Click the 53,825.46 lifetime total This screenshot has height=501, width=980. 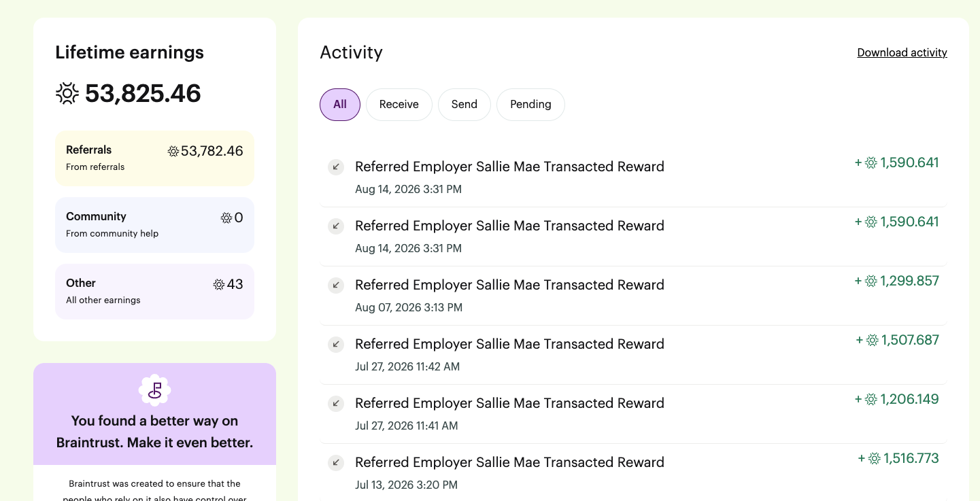143,93
